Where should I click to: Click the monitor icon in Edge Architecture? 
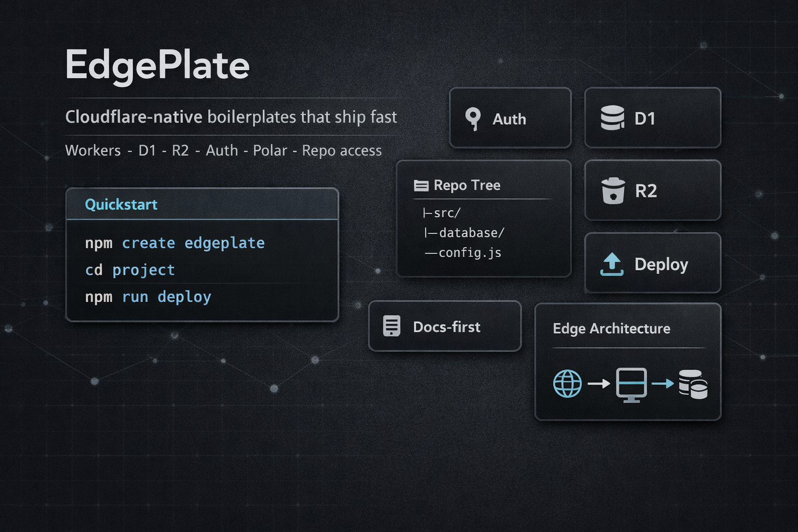(631, 384)
